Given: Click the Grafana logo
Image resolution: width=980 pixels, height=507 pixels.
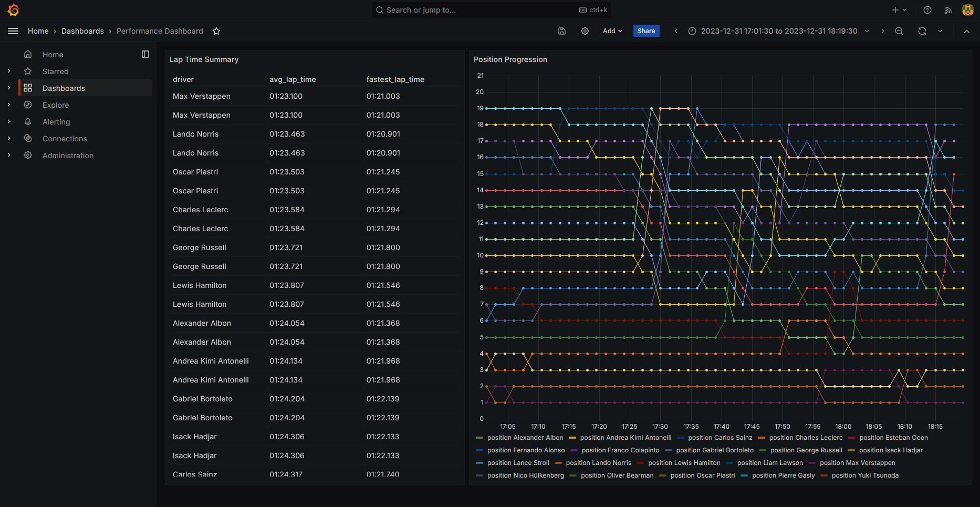Looking at the screenshot, I should pyautogui.click(x=13, y=10).
